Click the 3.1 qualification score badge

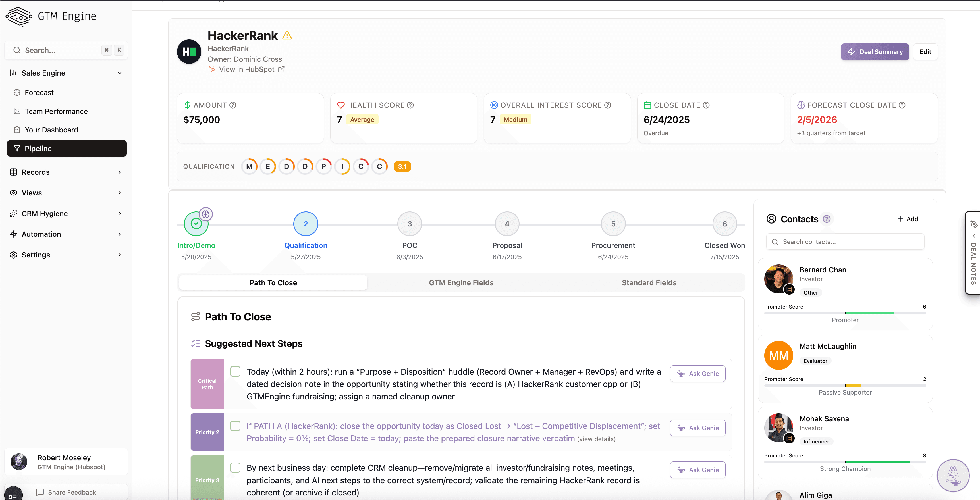point(402,166)
